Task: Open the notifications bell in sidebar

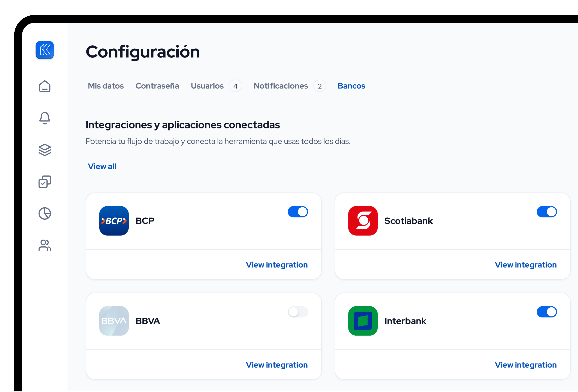Action: 45,118
